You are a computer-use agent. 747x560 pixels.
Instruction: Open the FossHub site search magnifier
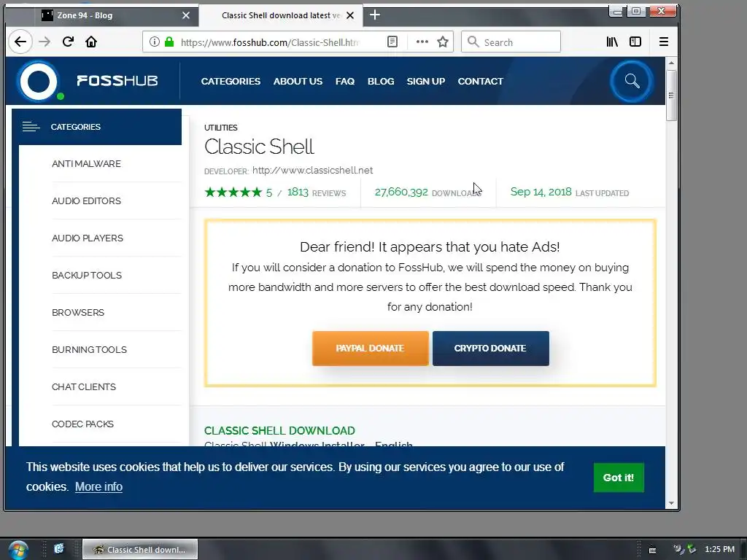632,81
